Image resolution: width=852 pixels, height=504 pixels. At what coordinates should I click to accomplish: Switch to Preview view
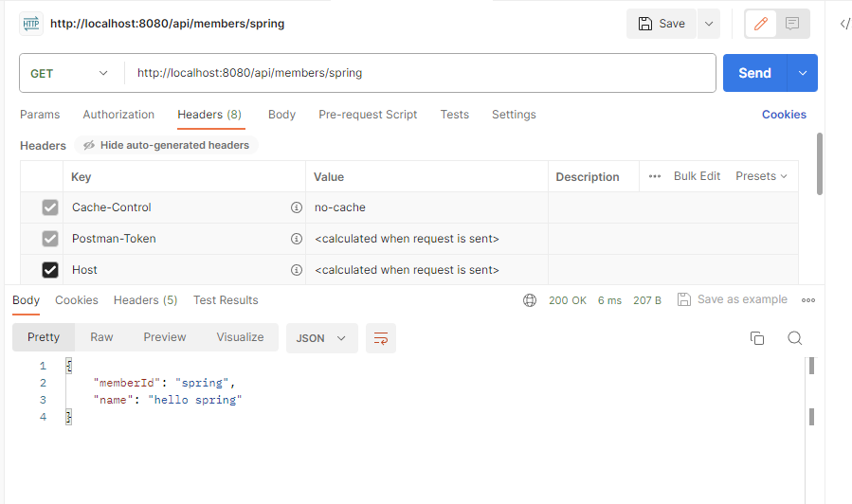point(165,337)
